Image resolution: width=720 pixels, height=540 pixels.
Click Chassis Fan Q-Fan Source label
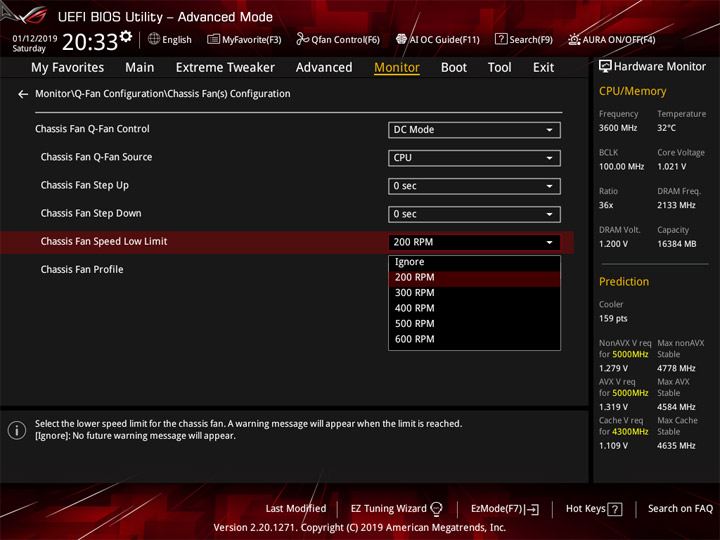96,157
